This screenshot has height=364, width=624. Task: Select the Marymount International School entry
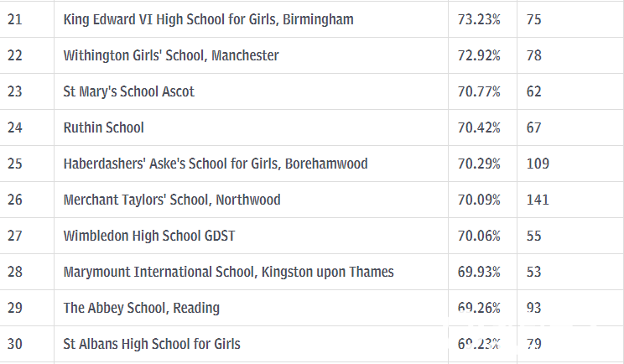(x=228, y=272)
